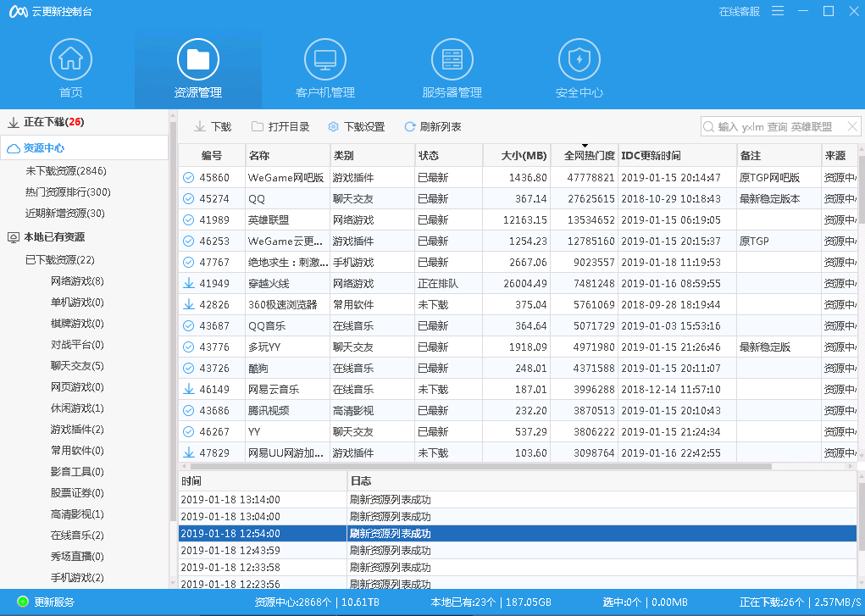Click 刷新列表 refresh button

(x=432, y=127)
